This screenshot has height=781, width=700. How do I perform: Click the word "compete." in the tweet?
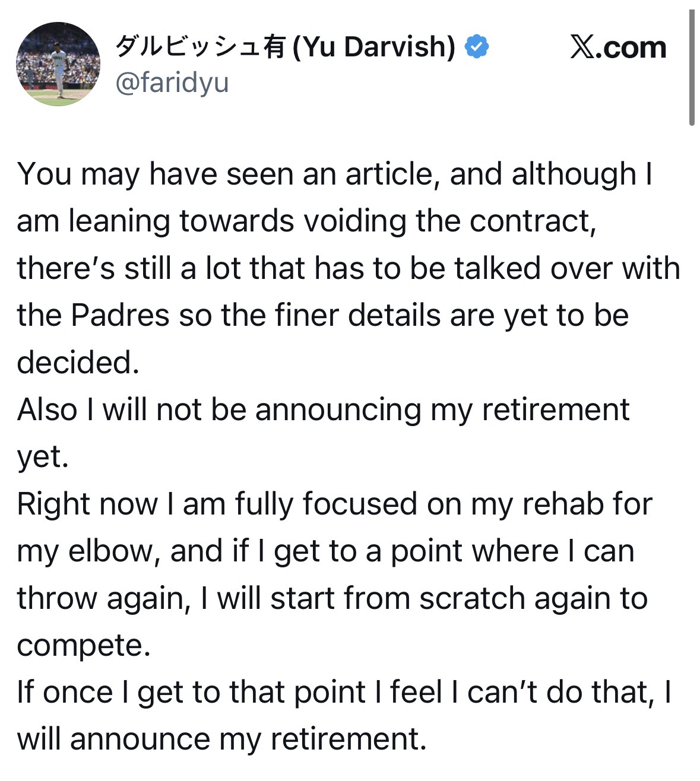coord(84,645)
